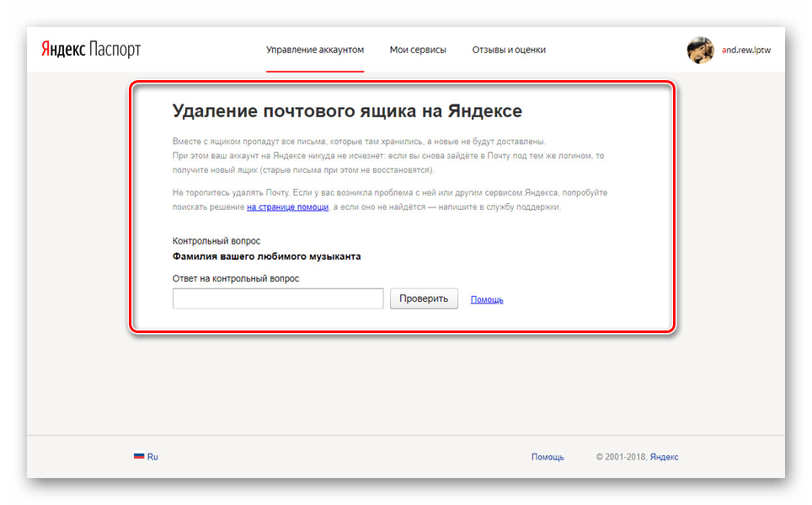
Task: Click the Яндекс link in copyright notice
Action: coord(665,456)
